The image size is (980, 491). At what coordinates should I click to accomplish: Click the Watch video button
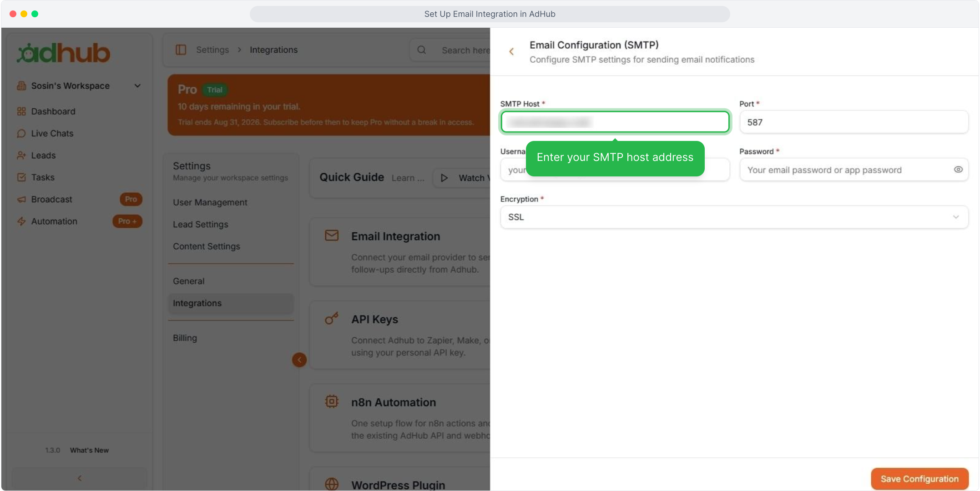click(462, 178)
